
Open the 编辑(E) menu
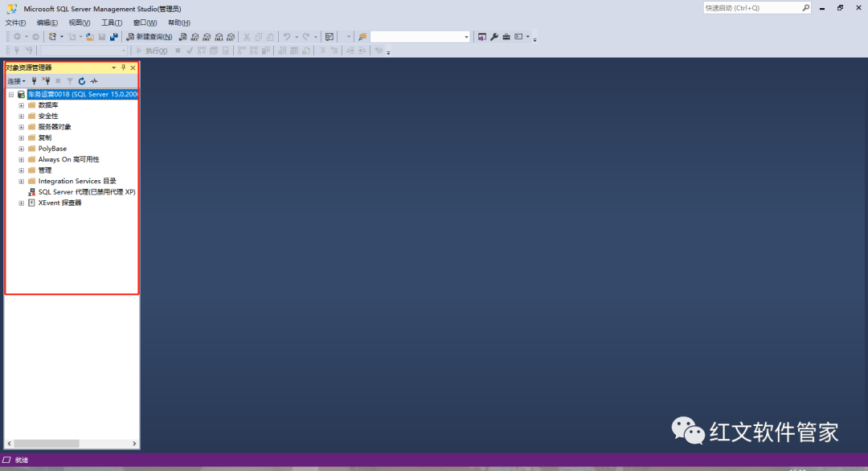click(x=47, y=23)
